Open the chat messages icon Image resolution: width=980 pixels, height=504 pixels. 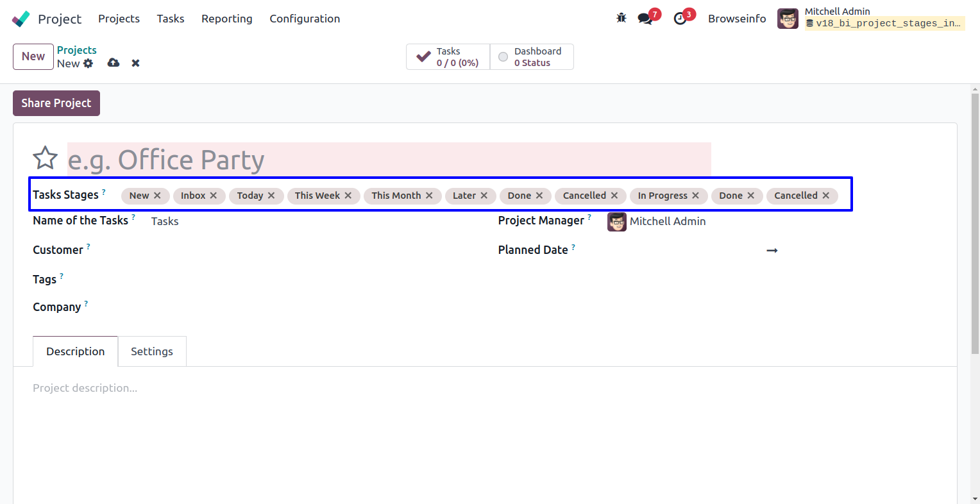coord(645,19)
